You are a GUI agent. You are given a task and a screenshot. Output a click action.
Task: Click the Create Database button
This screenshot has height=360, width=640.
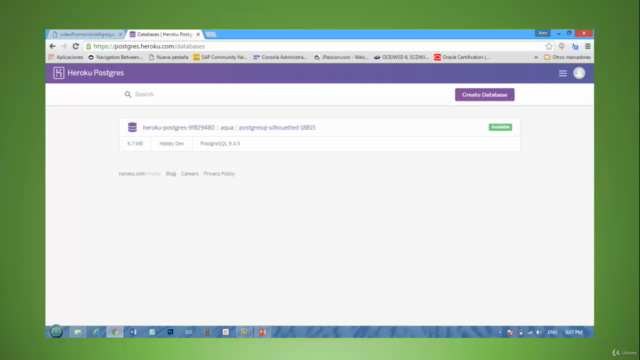[484, 95]
